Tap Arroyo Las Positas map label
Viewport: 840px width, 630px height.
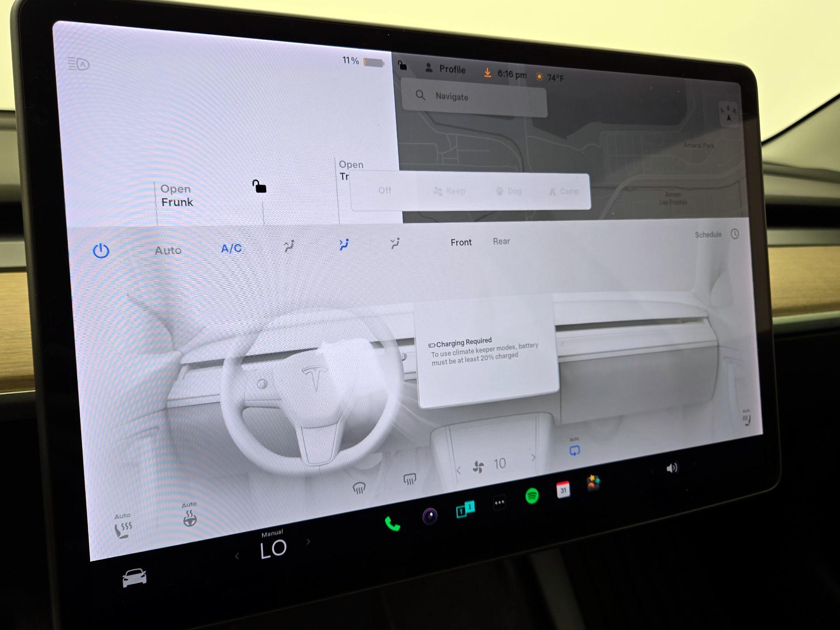coord(673,198)
